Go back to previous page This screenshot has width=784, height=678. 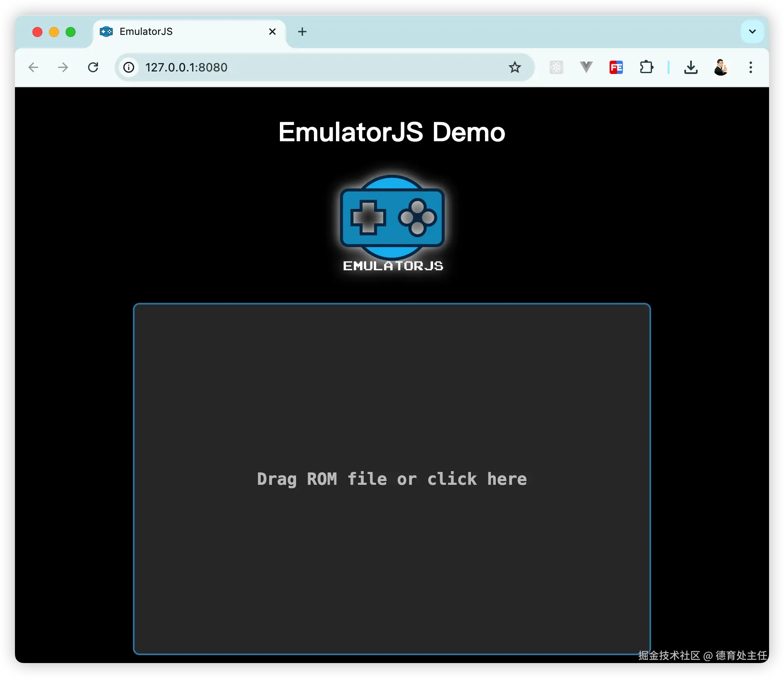(33, 67)
